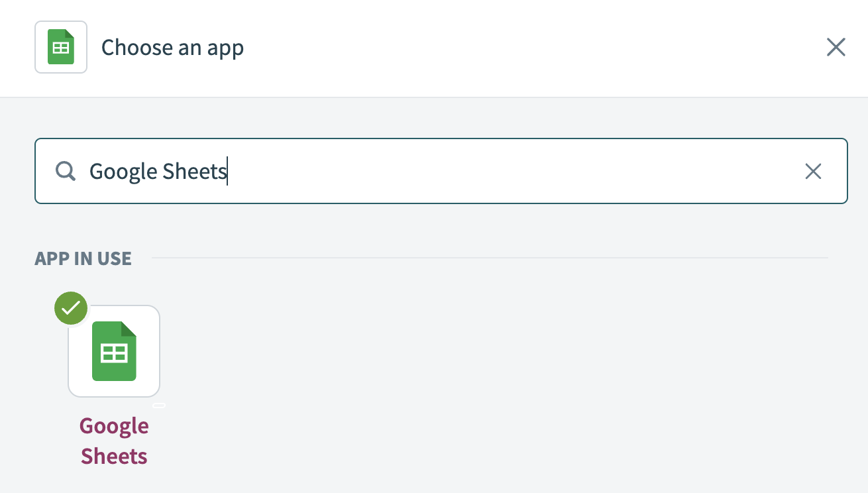This screenshot has height=493, width=868.
Task: Click the spreadsheet icon inside the app tile
Action: tap(113, 351)
